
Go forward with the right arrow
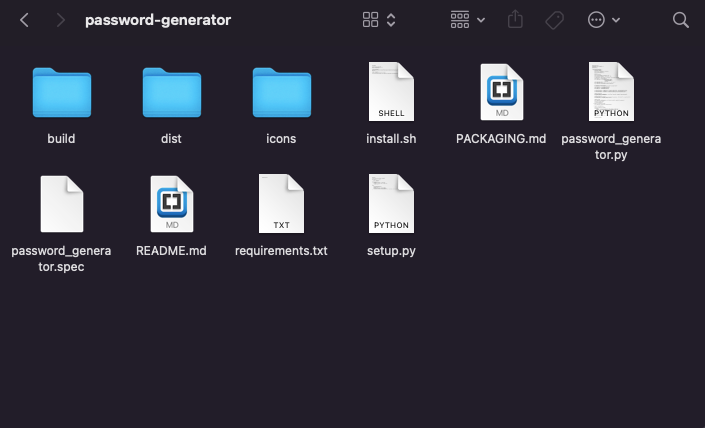point(61,20)
